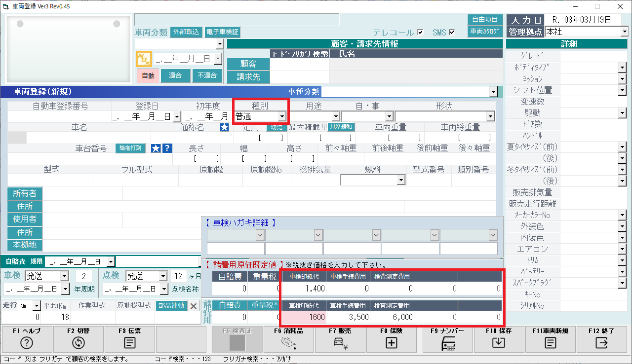Save with the F10 保存 icon

point(499,343)
